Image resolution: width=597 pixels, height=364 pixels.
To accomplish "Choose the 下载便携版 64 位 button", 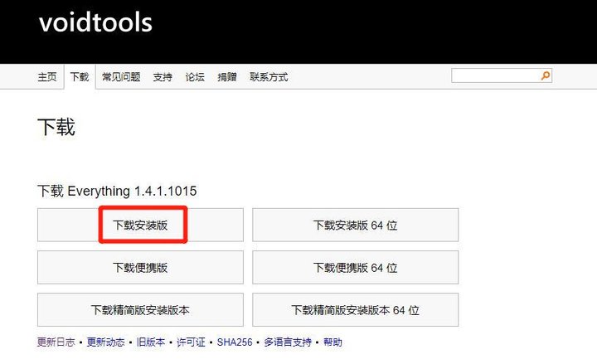I will point(355,268).
